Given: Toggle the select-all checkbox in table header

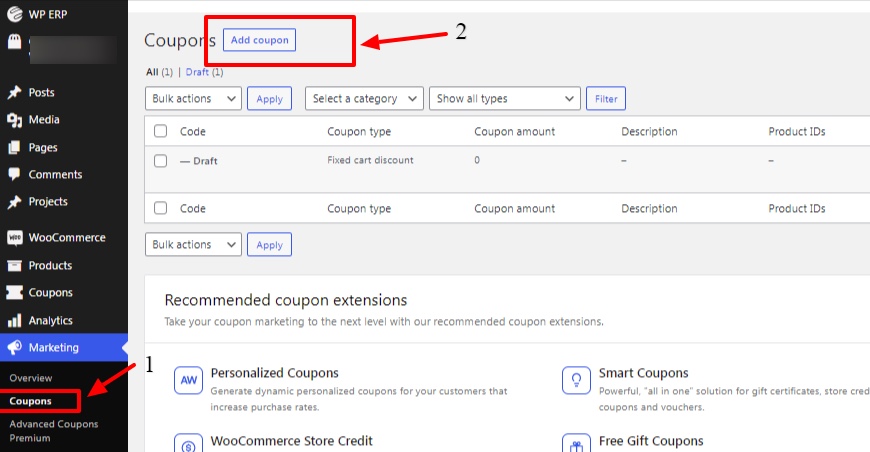Looking at the screenshot, I should (161, 131).
